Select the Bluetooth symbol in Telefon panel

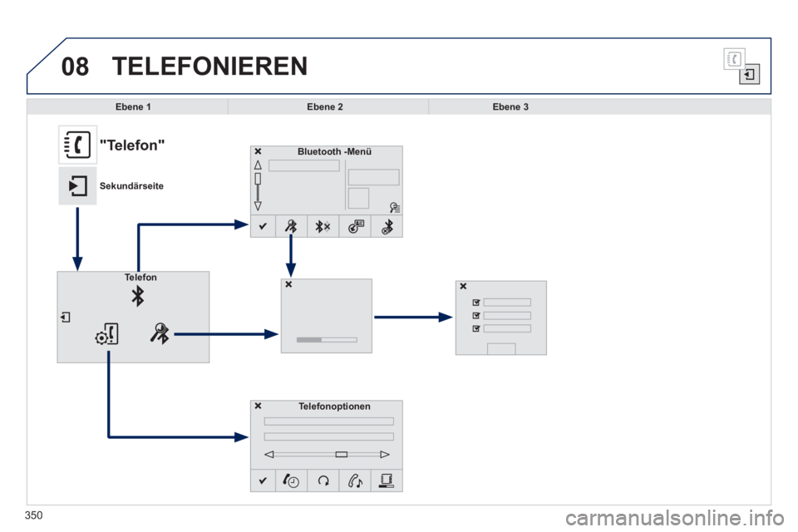point(137,296)
